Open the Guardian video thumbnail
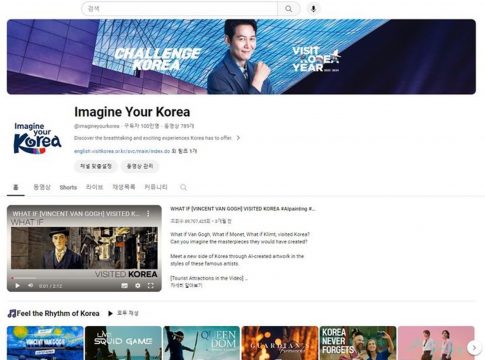Image resolution: width=485 pixels, height=360 pixels. 280,343
